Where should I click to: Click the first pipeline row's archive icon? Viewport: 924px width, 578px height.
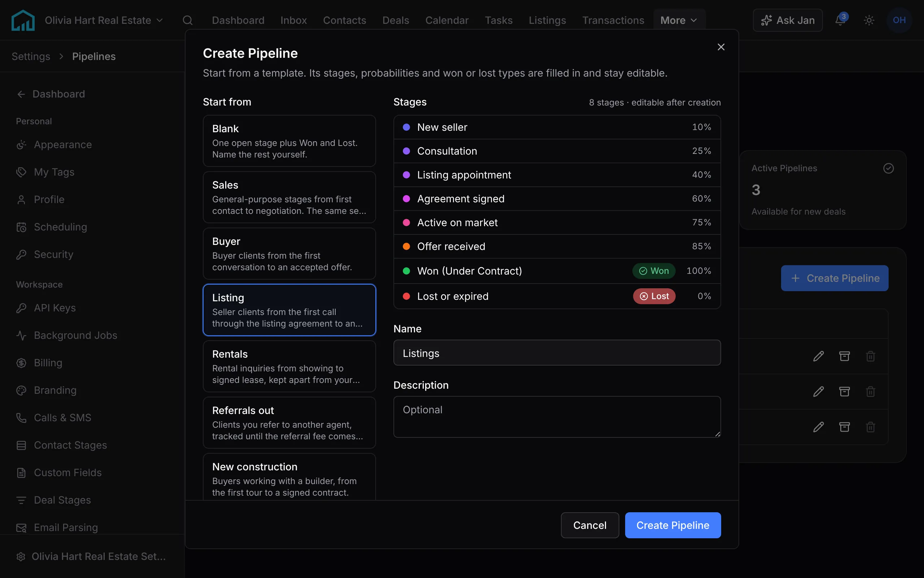844,356
